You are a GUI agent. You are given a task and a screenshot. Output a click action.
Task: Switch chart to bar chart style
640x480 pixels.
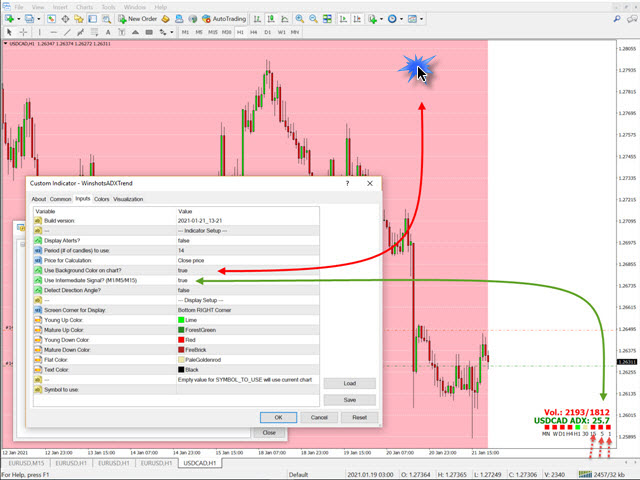(x=257, y=19)
